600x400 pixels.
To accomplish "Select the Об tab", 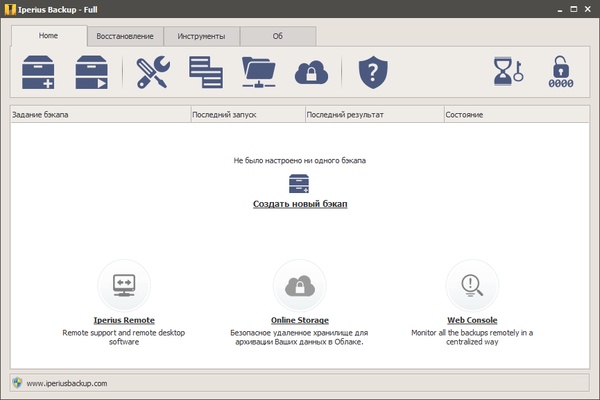I will 278,36.
